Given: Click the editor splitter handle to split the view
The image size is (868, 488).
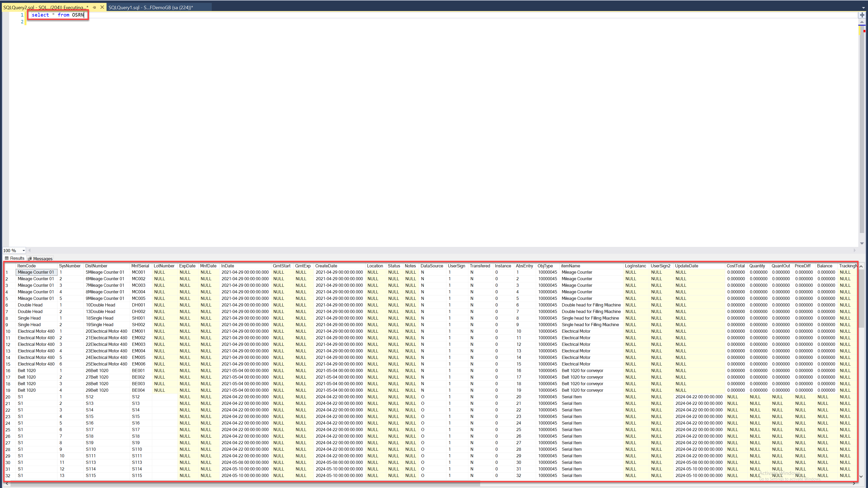Looking at the screenshot, I should click(x=862, y=14).
